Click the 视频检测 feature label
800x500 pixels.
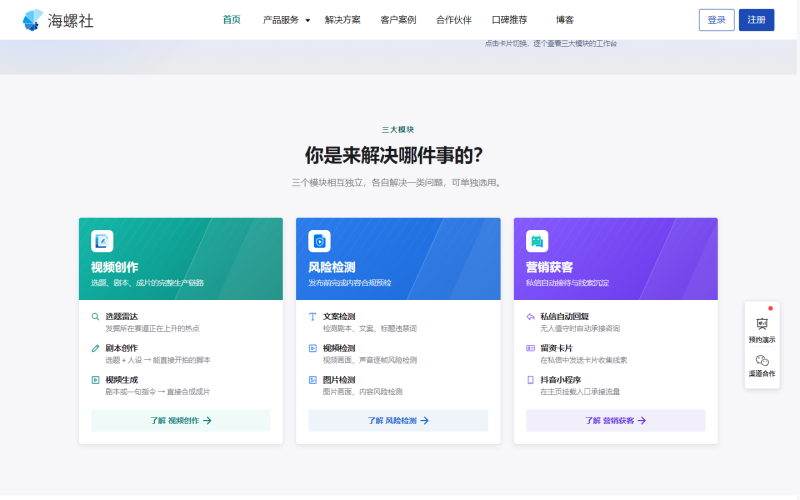339,348
